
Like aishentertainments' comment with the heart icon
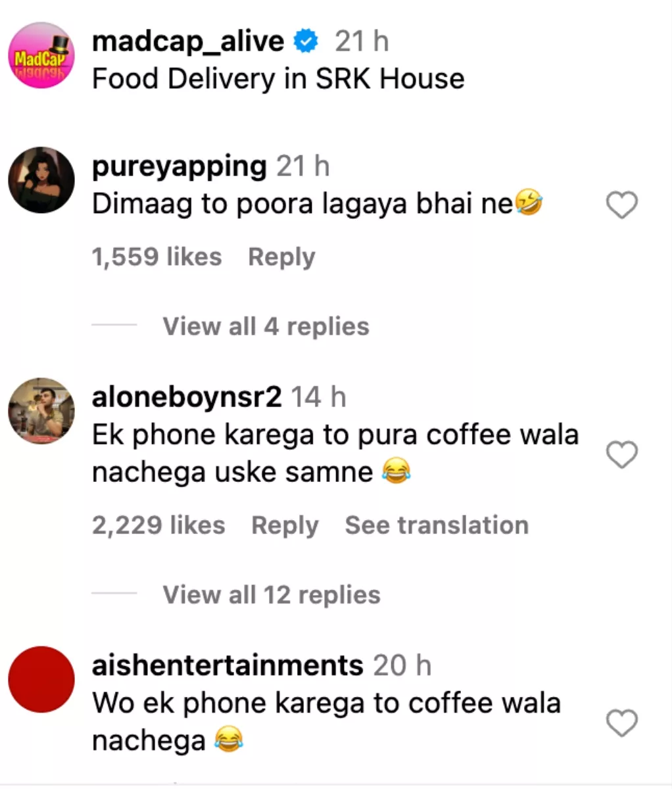tap(621, 723)
